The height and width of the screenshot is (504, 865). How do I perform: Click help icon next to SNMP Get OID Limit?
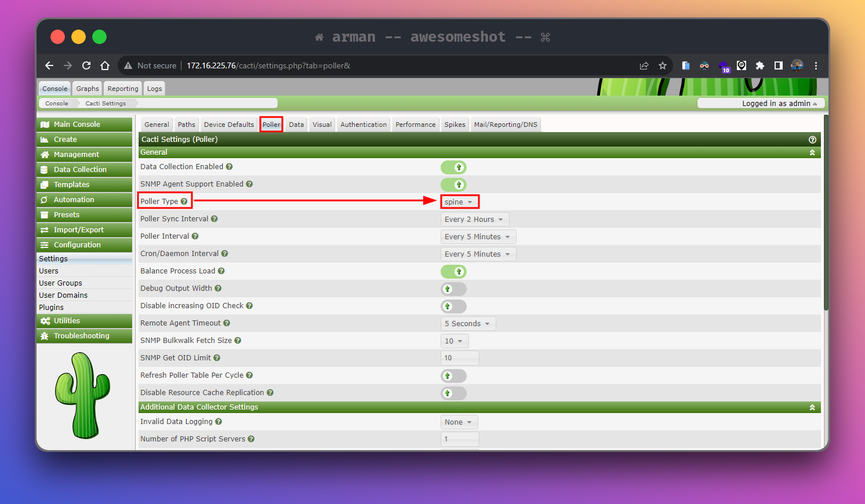pyautogui.click(x=217, y=358)
